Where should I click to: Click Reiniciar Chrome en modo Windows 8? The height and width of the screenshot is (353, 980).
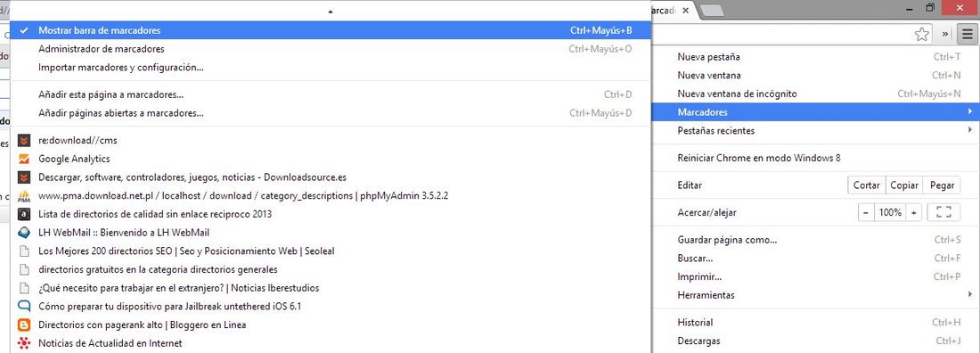[x=815, y=158]
